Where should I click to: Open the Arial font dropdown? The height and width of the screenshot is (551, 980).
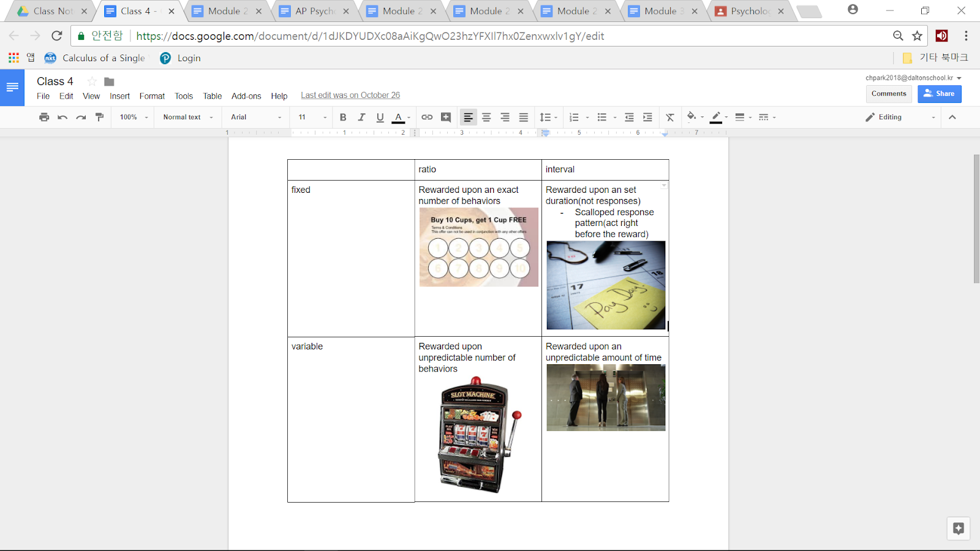[x=255, y=117]
